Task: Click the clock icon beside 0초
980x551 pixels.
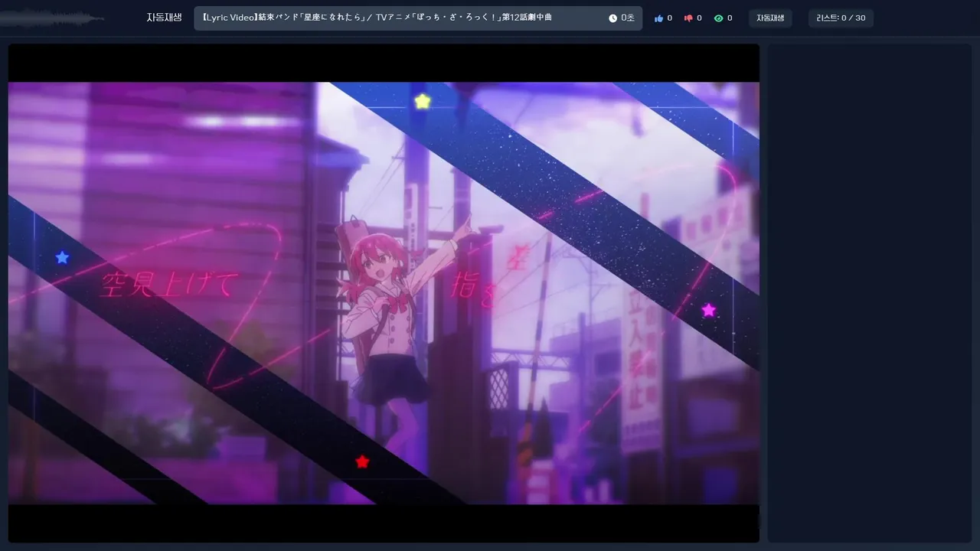Action: tap(612, 18)
